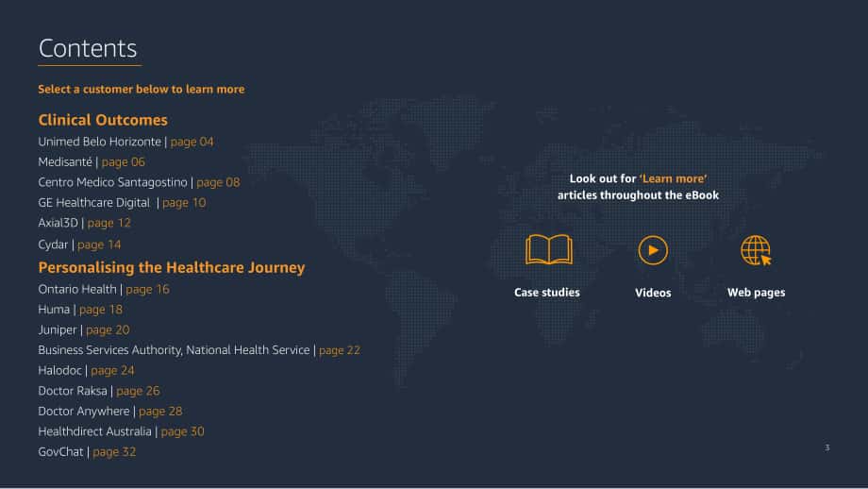Click the globe Web pages icon
Screen dimensions: 868x489
[756, 250]
